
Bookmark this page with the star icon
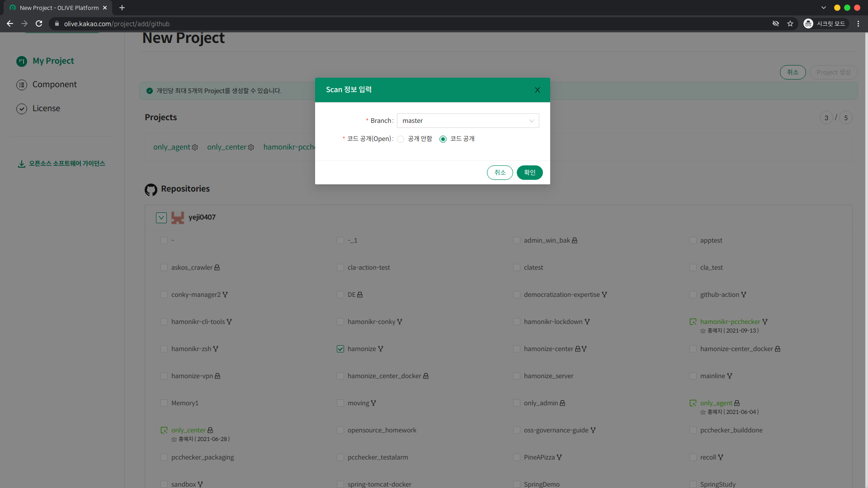(x=790, y=23)
